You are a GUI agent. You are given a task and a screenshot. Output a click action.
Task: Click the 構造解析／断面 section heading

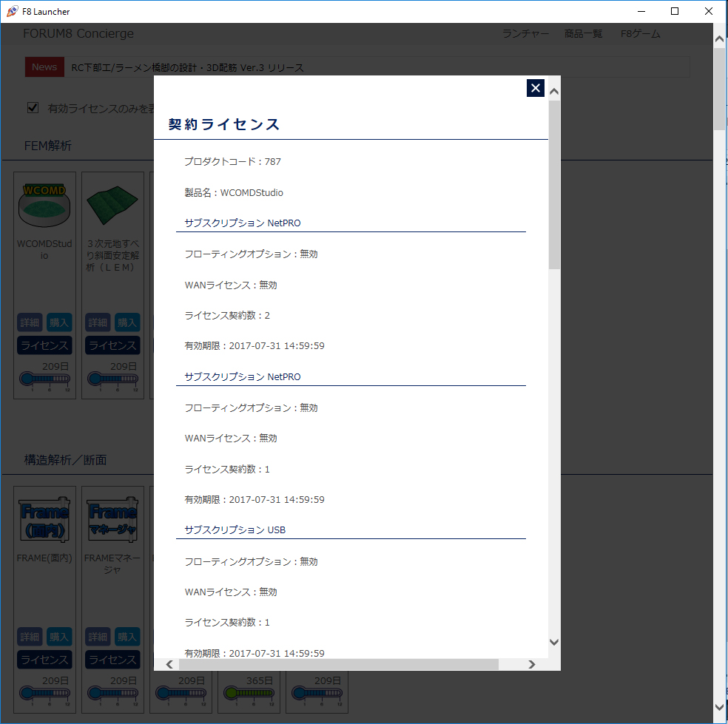pos(65,460)
